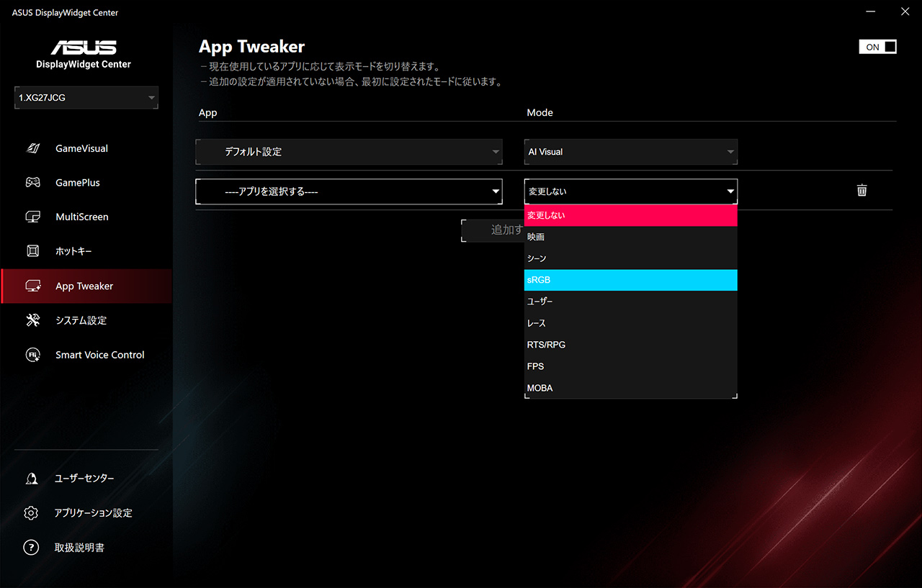Open GamePlus via its controller icon
The width and height of the screenshot is (922, 588).
point(32,183)
